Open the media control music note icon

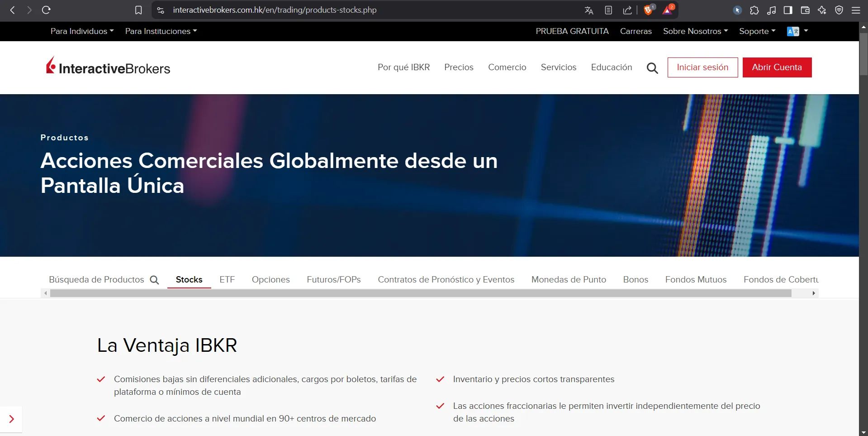(x=772, y=10)
